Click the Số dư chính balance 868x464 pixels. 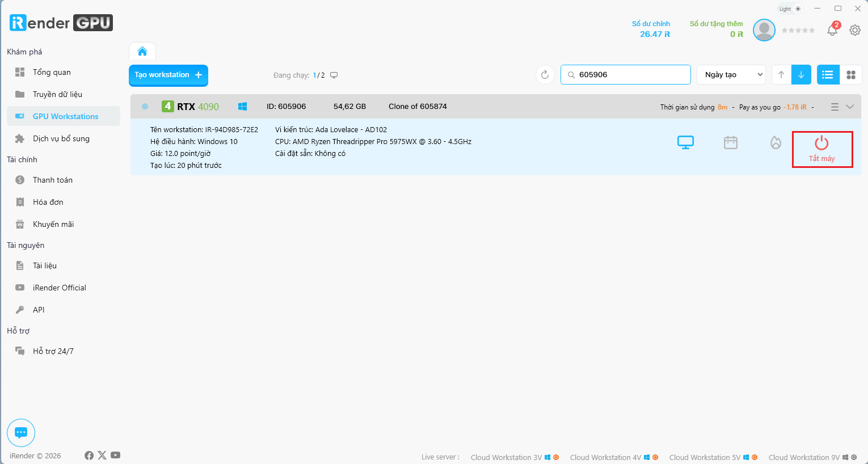pos(651,29)
